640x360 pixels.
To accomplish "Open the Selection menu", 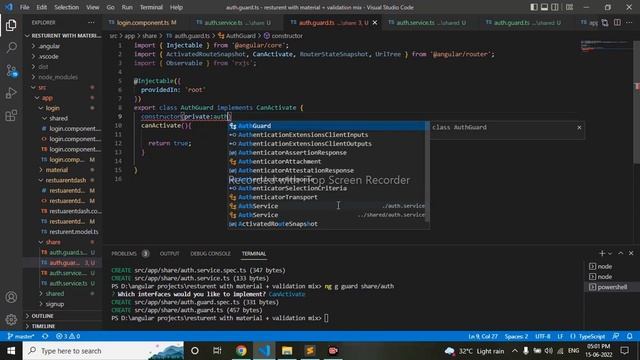I will pos(67,7).
